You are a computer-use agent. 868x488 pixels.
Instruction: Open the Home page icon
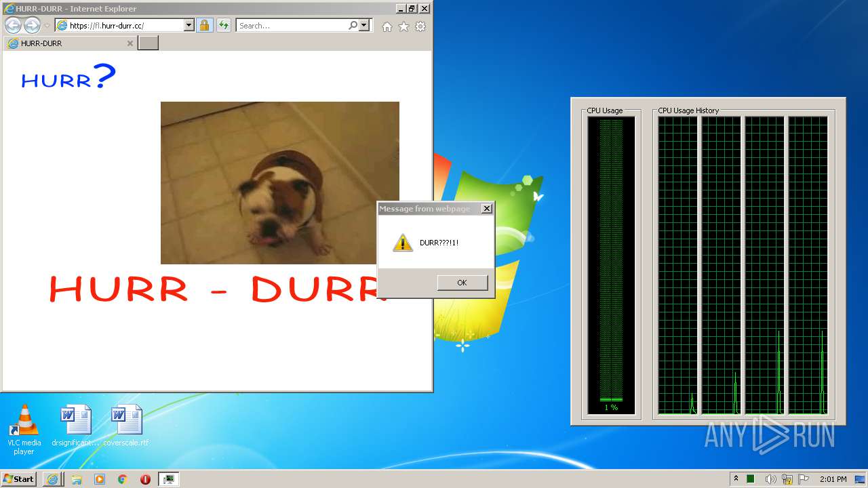pyautogui.click(x=387, y=26)
